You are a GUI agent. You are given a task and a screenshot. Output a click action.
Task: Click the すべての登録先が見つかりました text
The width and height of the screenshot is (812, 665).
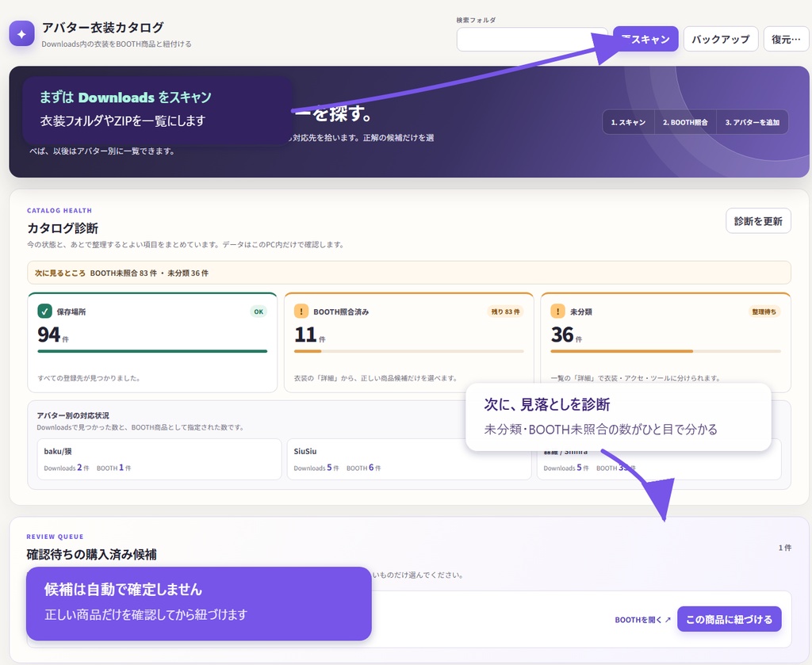(x=89, y=378)
